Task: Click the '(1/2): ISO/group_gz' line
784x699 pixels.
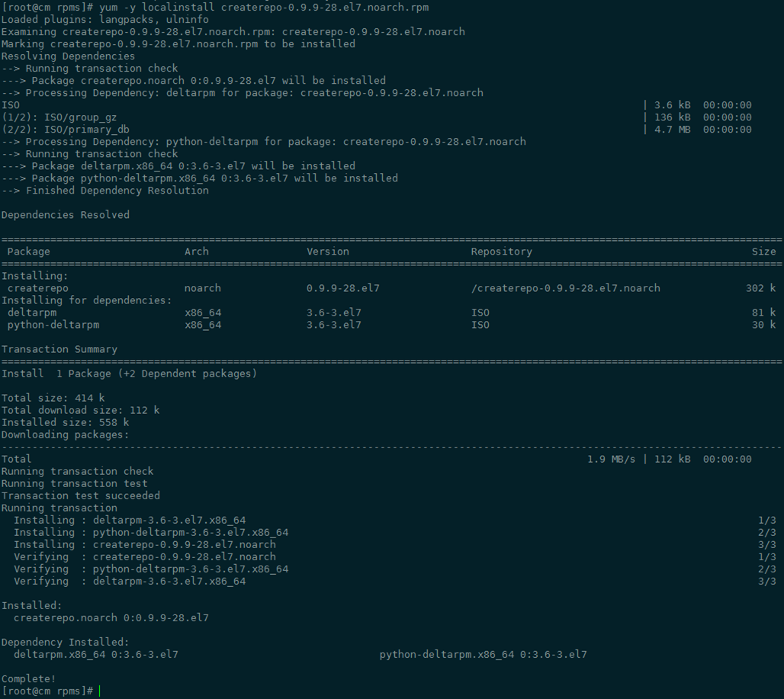Action: (x=59, y=117)
